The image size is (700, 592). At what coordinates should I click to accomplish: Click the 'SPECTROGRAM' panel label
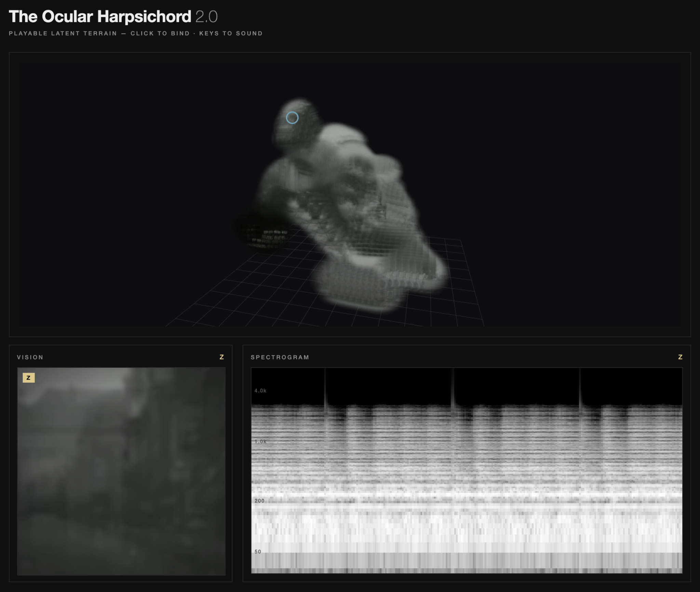[x=280, y=357]
